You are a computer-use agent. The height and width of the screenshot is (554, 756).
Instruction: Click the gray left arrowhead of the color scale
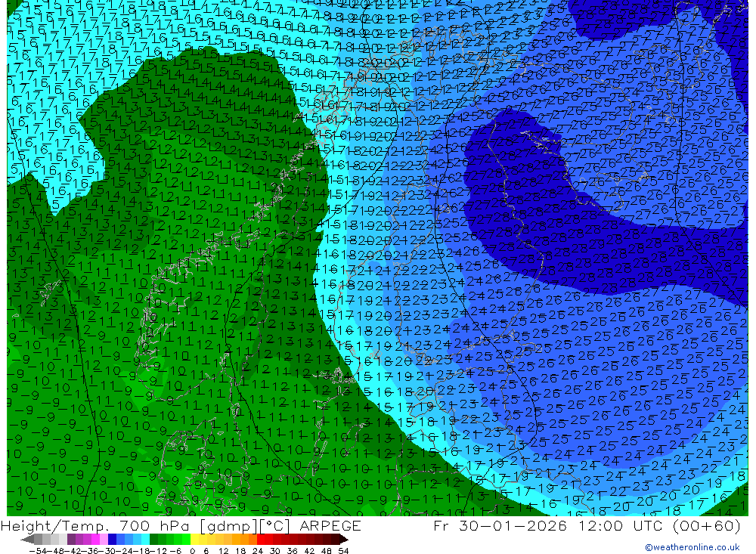click(x=27, y=539)
